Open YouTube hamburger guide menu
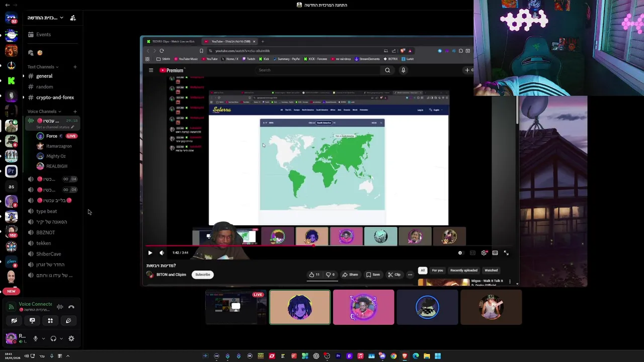Screen dimensions: 644x362 coord(150,70)
